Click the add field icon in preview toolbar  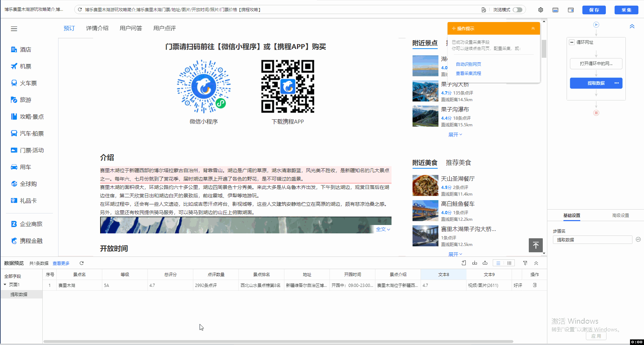click(464, 263)
